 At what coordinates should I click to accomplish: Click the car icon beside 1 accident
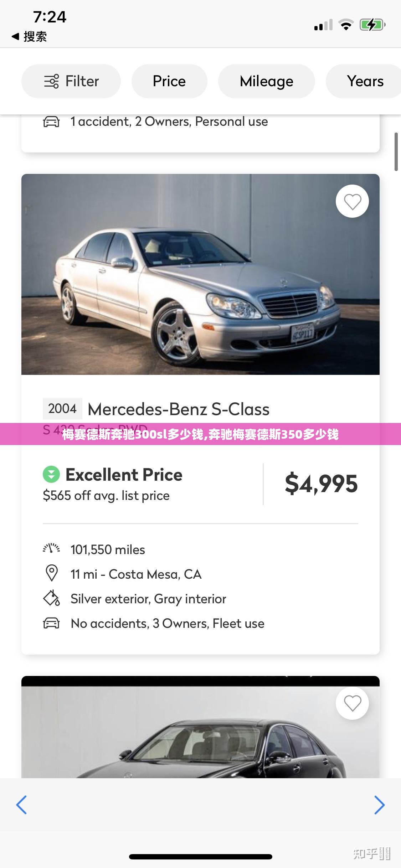point(51,122)
